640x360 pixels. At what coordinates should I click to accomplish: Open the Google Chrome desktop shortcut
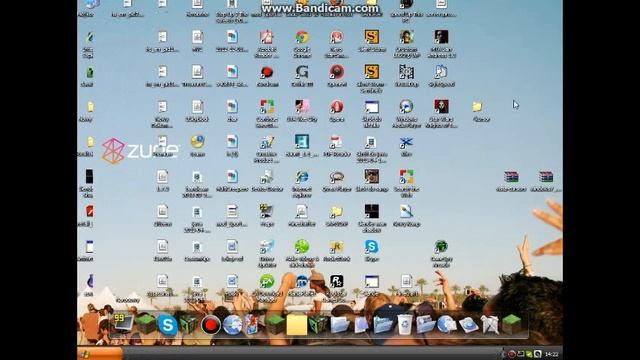[x=302, y=38]
